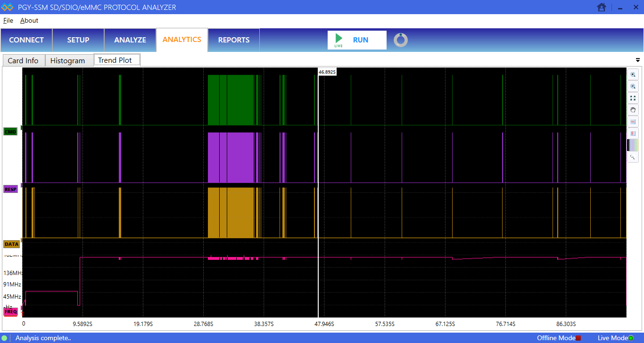644x343 pixels.
Task: Click the Fit-to-screen icon
Action: pos(633,98)
